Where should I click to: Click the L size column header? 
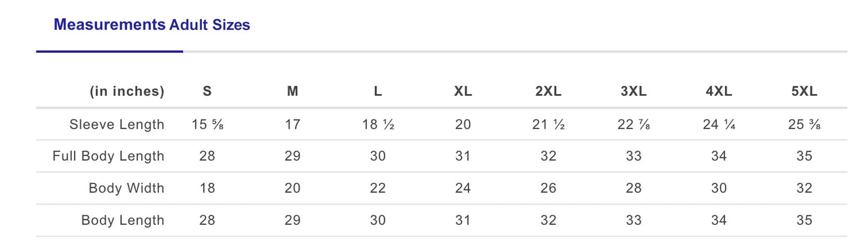[x=378, y=92]
